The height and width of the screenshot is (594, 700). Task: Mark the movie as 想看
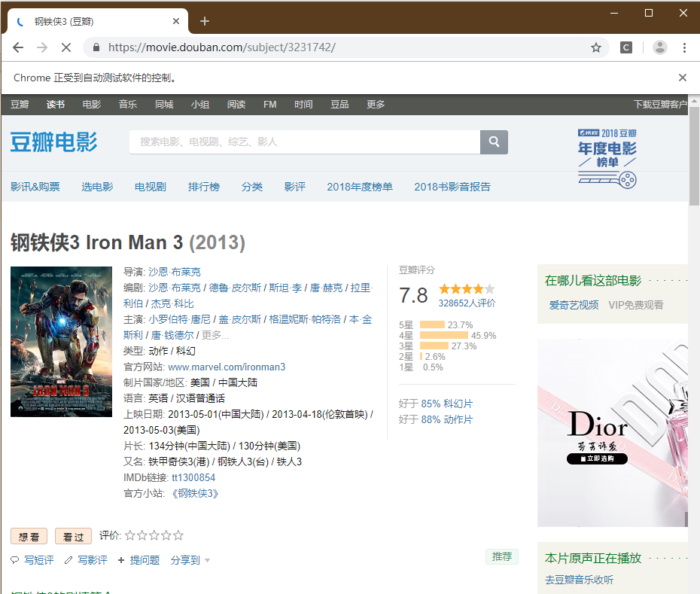pyautogui.click(x=29, y=536)
